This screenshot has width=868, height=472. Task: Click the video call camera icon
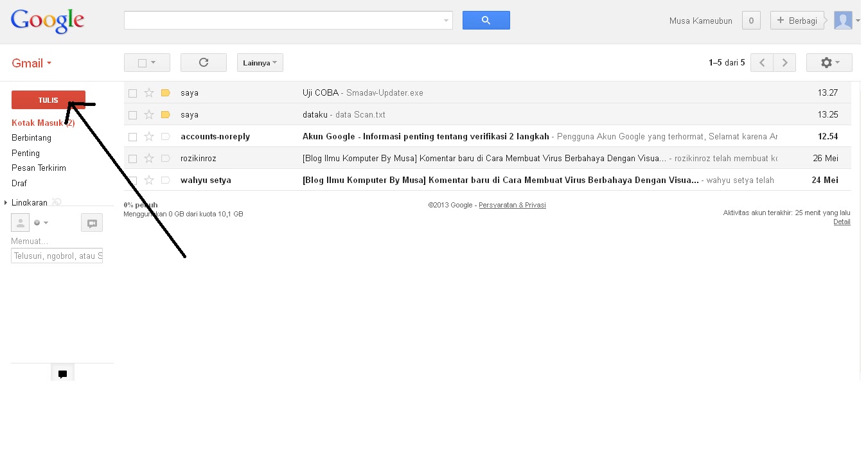click(92, 223)
